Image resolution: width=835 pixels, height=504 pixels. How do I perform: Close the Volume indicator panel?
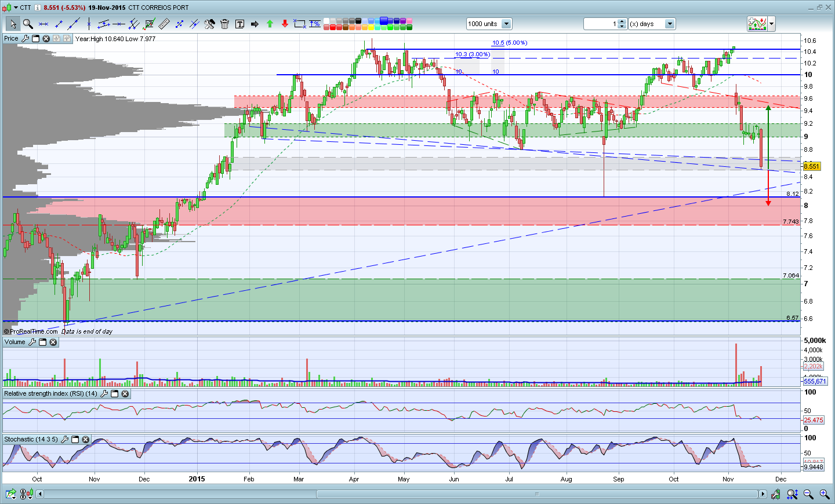tap(53, 342)
